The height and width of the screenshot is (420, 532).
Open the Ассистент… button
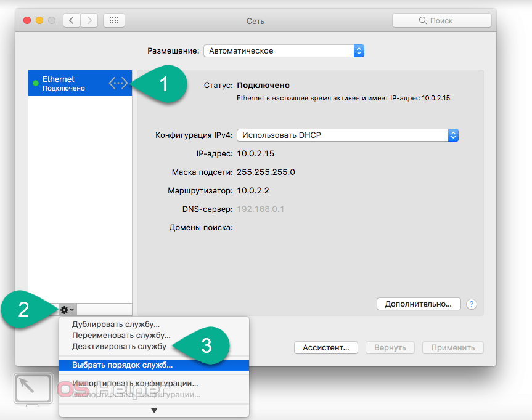point(326,347)
